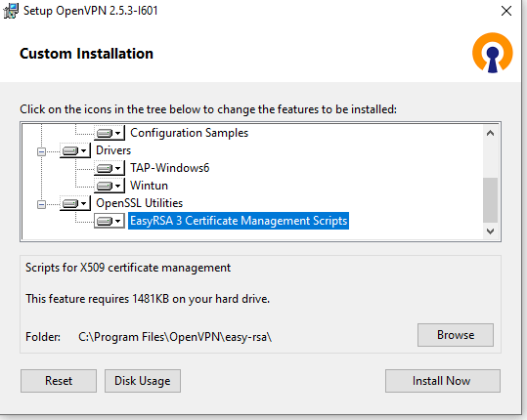
Task: Click TAP-Windows6 drive feature icon
Action: point(110,168)
